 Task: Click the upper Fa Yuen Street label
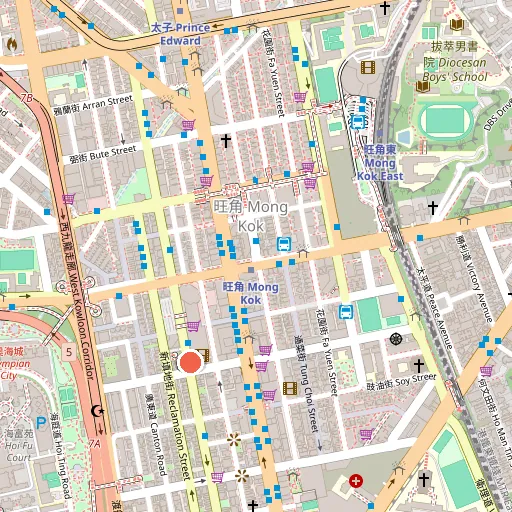click(x=273, y=73)
